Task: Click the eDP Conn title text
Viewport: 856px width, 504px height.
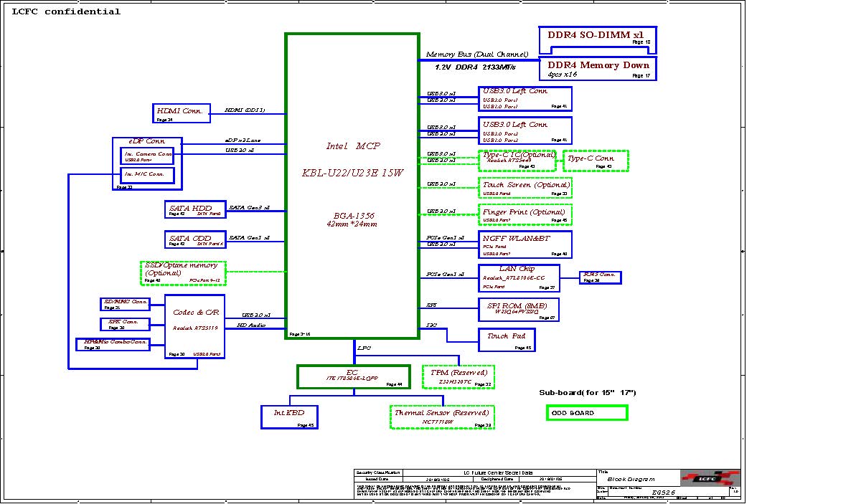Action: 146,141
